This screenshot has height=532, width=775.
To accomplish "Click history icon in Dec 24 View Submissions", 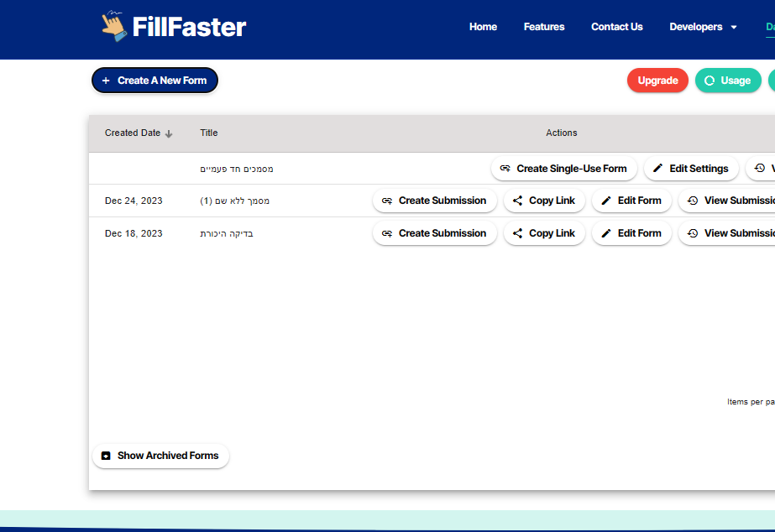I will (x=693, y=201).
